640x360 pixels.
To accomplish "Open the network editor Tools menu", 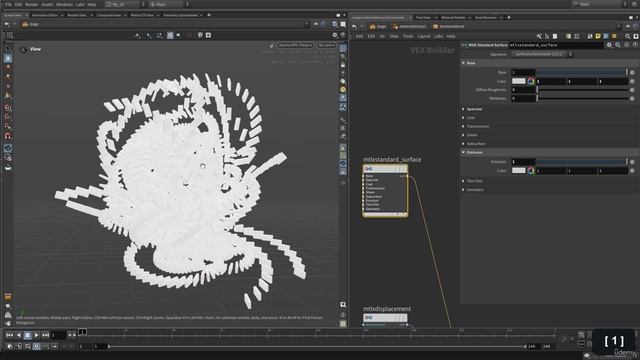I will tap(408, 36).
